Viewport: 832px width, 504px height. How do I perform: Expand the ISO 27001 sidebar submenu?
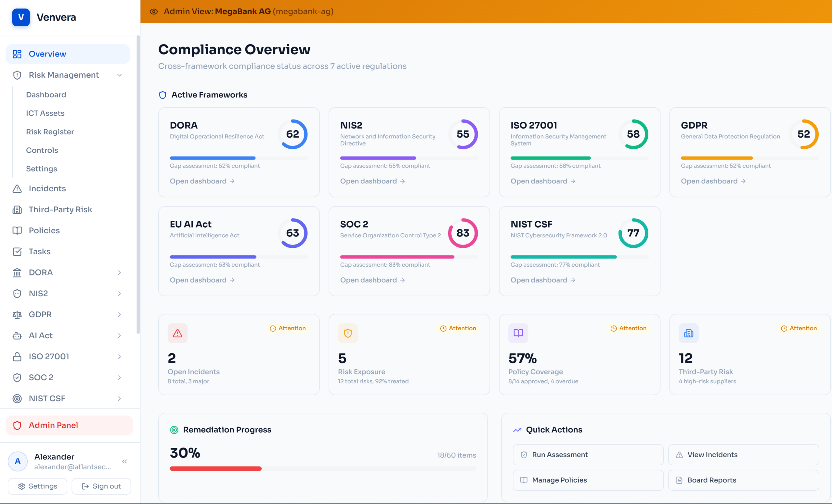click(119, 357)
